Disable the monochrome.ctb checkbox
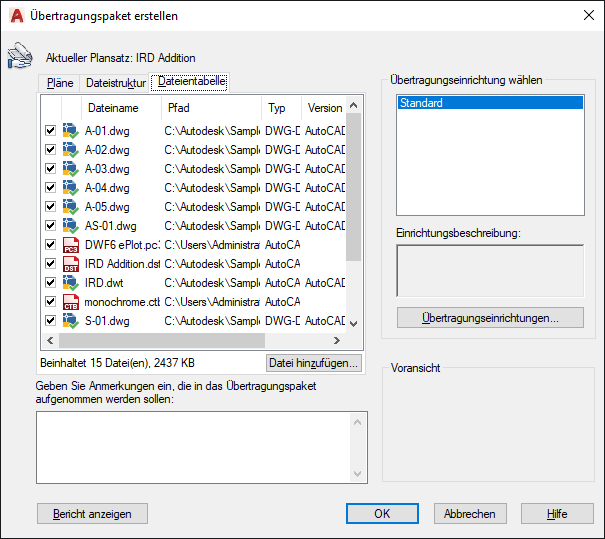The height and width of the screenshot is (539, 605). coord(51,301)
